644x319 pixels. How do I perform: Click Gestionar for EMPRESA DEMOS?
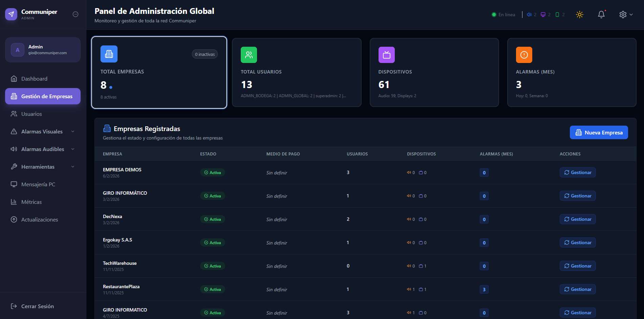tap(577, 172)
